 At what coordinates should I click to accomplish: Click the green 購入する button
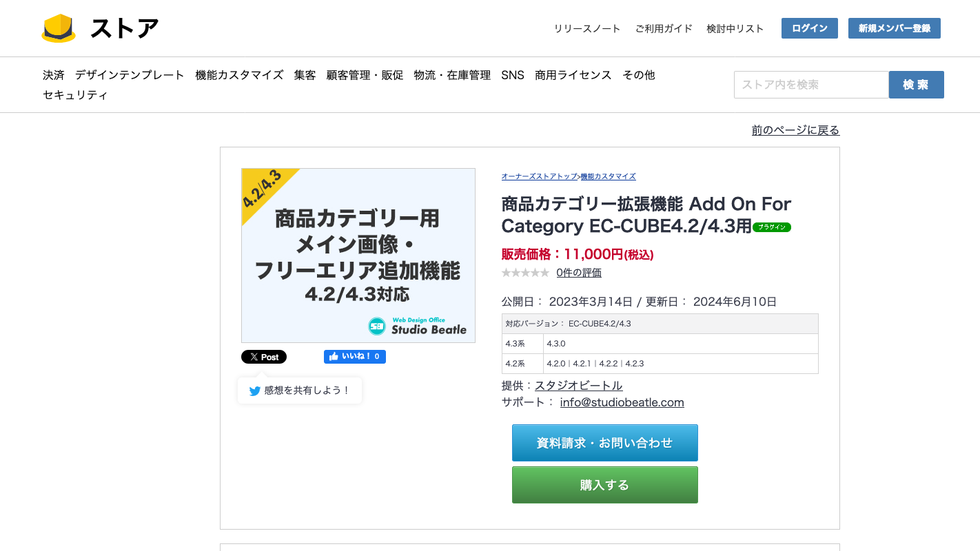tap(605, 485)
